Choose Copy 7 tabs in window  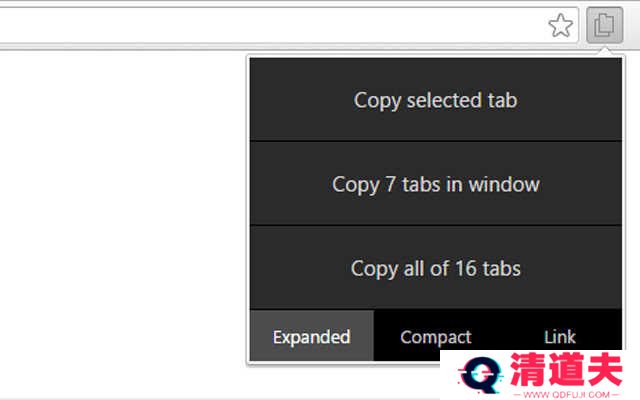tap(436, 184)
